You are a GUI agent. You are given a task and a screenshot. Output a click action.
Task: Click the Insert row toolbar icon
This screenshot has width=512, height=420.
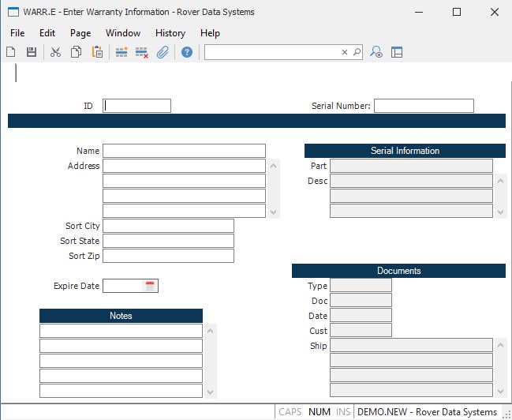(121, 52)
